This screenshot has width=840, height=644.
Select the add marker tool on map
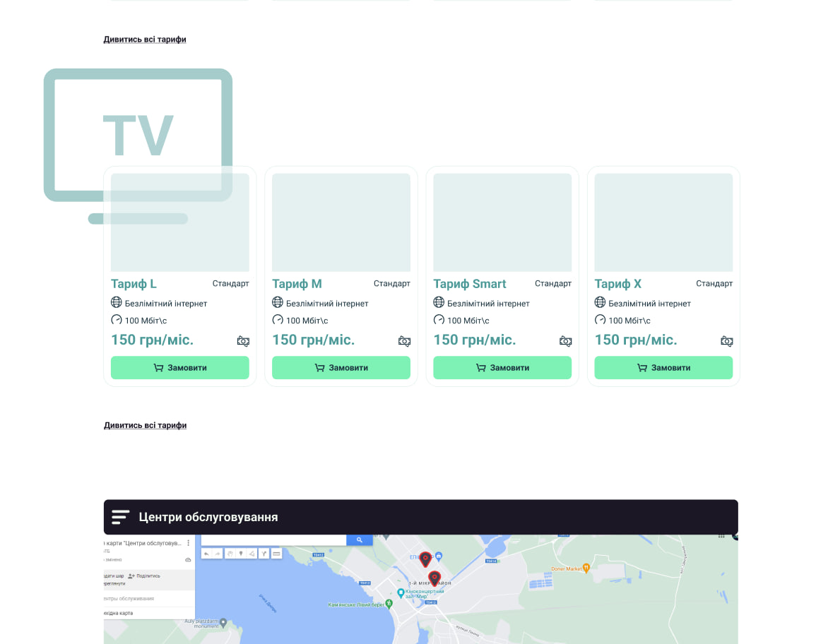click(241, 554)
